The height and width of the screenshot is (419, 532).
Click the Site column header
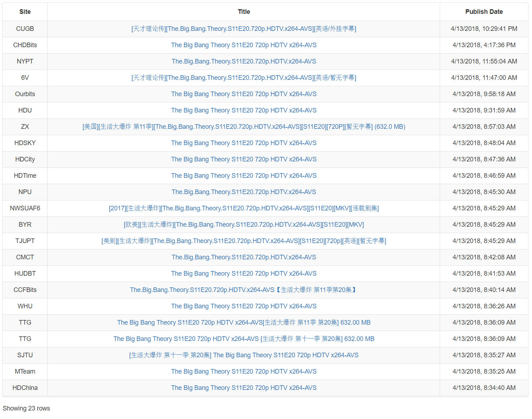click(x=25, y=12)
